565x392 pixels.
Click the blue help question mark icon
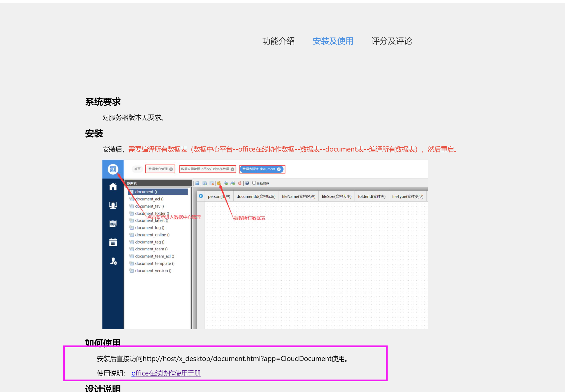point(247,183)
